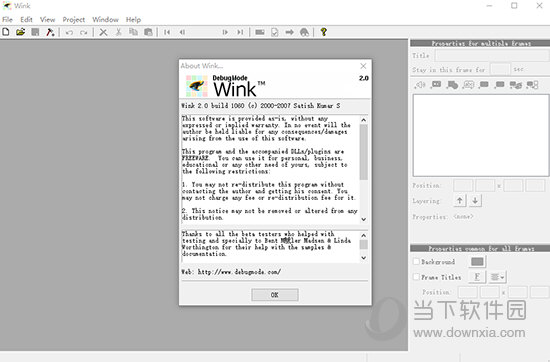550x362 pixels.
Task: Go to previous frame icon
Action: pyautogui.click(x=182, y=32)
